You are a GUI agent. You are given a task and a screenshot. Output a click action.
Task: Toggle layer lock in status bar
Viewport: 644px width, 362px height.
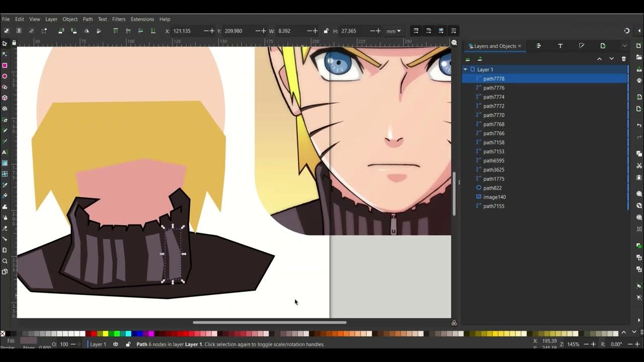[128, 344]
